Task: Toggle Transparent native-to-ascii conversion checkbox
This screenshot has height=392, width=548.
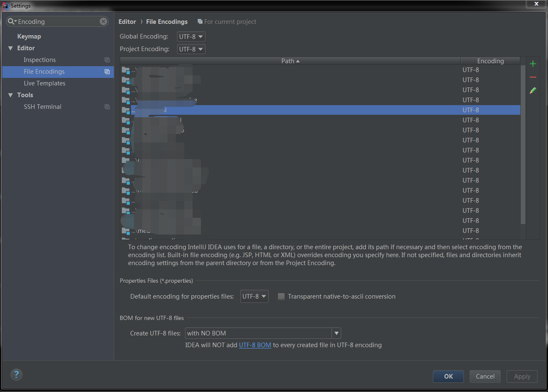Action: (281, 297)
